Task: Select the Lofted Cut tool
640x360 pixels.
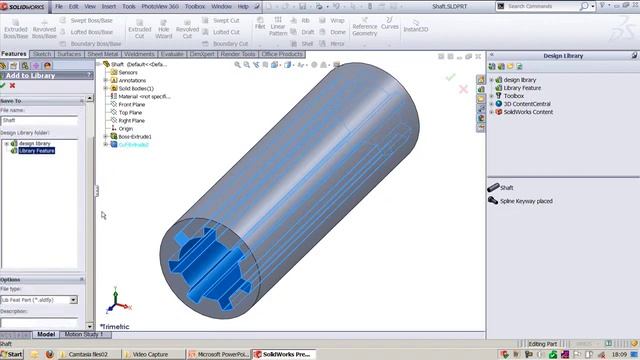Action: pyautogui.click(x=221, y=32)
